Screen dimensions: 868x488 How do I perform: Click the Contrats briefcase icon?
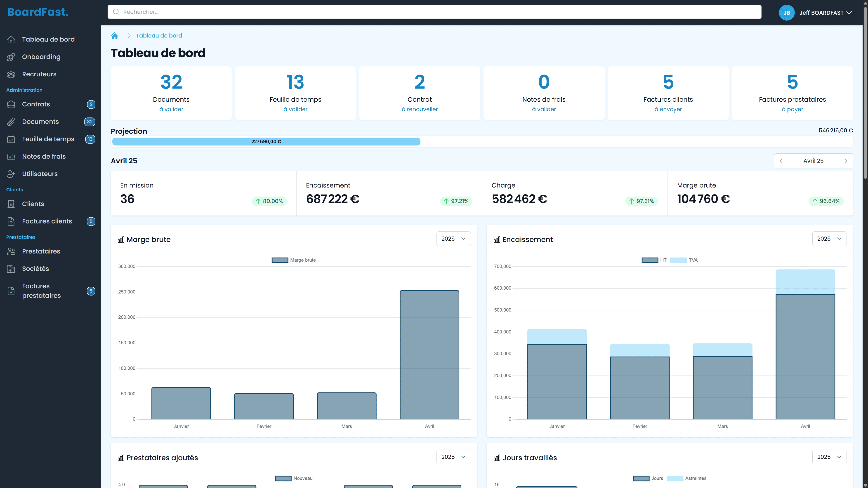11,104
